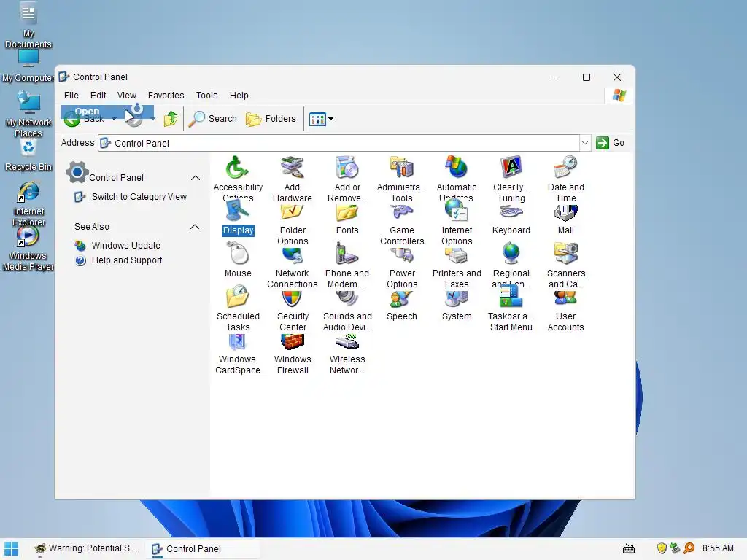
Task: Open the Back button history dropdown arrow
Action: coord(114,119)
